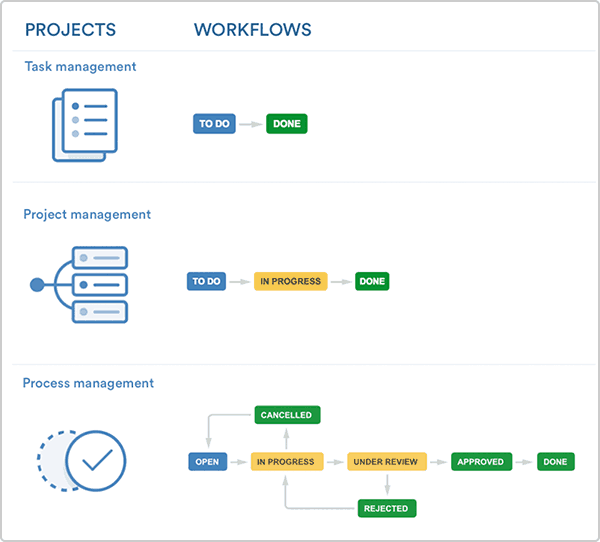Click DONE status in Process management workflow
600x542 pixels.
555,462
